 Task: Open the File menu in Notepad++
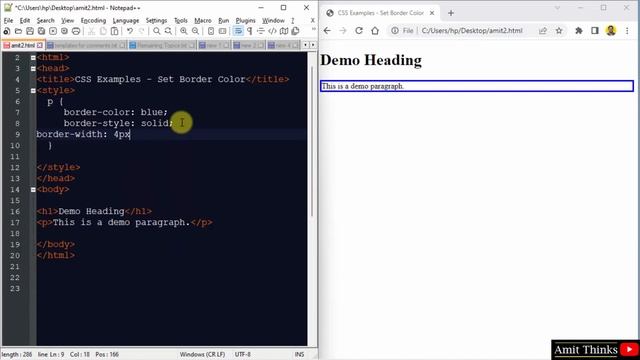click(8, 20)
